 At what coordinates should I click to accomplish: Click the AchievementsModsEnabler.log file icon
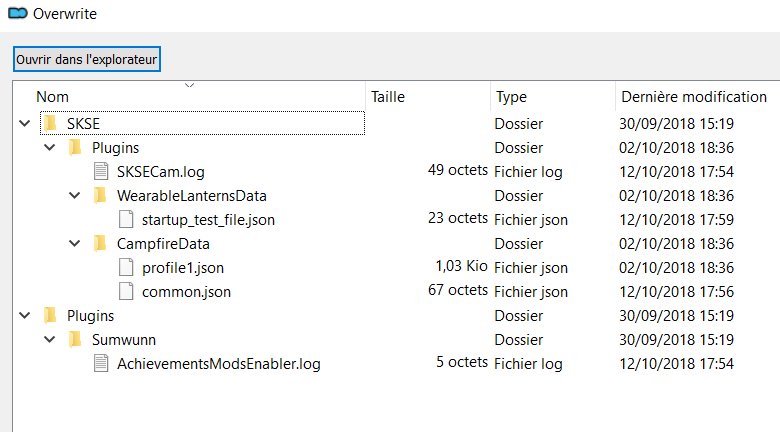(100, 363)
